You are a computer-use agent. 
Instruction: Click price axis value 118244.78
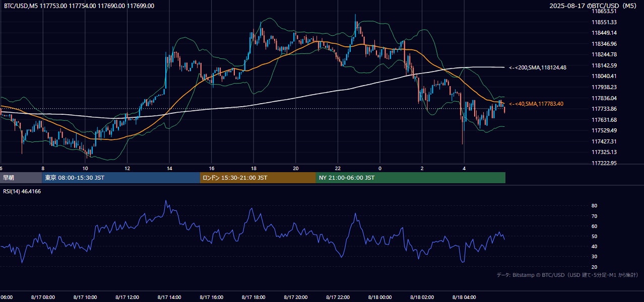click(604, 54)
